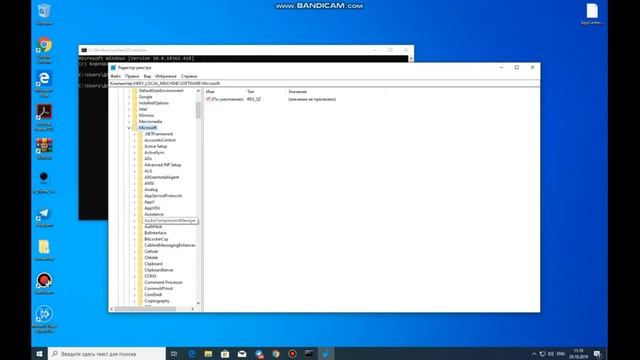Open Microsoft Store from the taskbar
This screenshot has height=360, width=640.
pos(225,354)
